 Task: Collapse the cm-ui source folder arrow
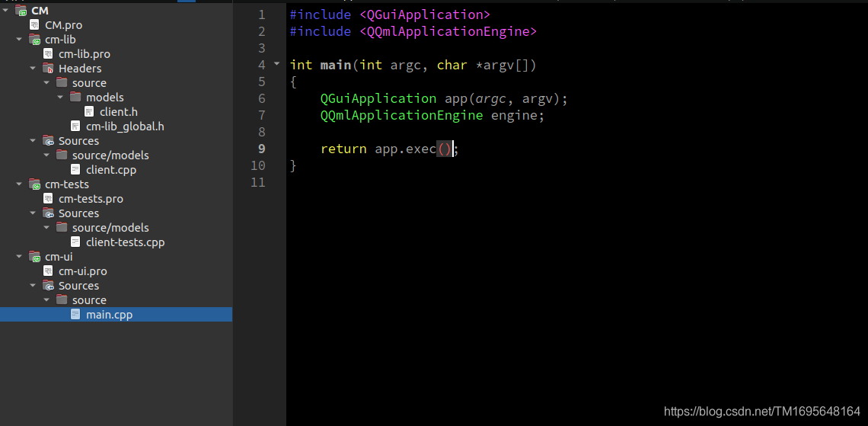pyautogui.click(x=47, y=299)
